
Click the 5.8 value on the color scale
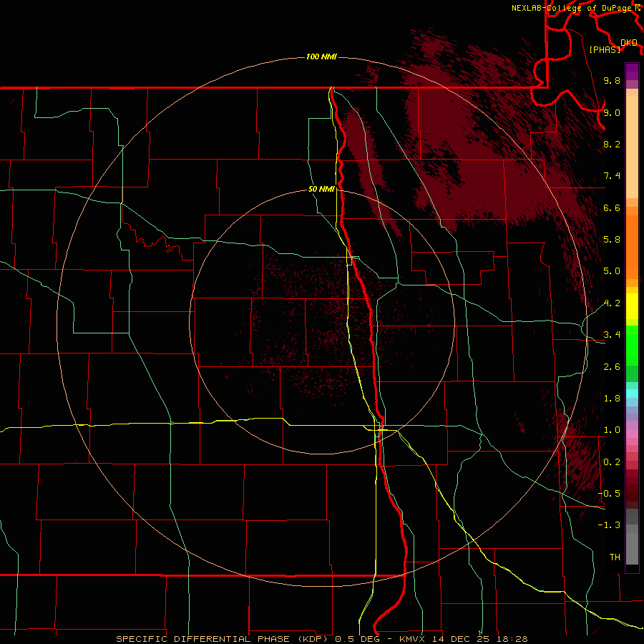612,240
